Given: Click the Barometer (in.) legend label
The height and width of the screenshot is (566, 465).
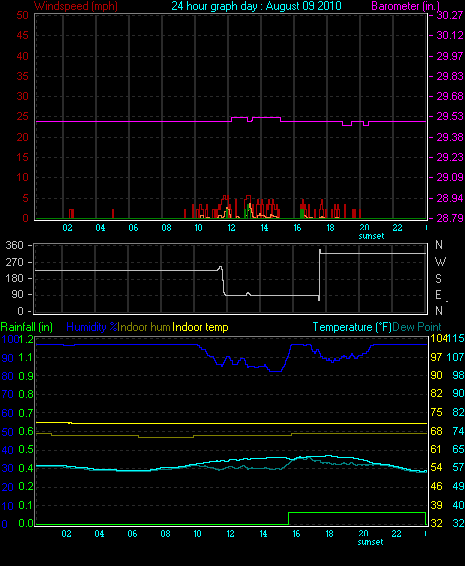Looking at the screenshot, I should pos(405,6).
